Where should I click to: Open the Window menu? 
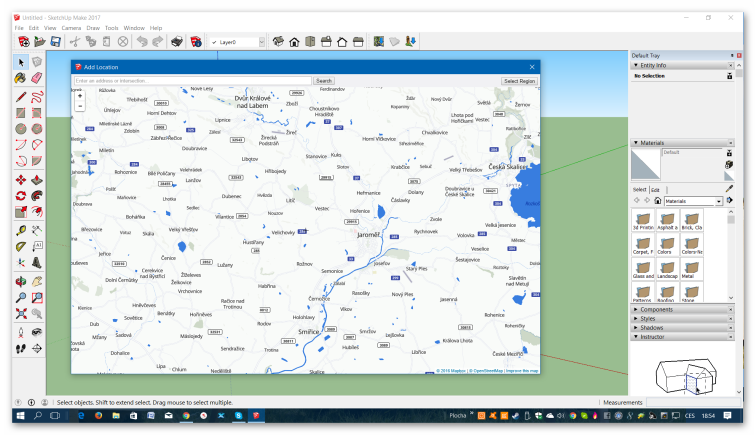(134, 28)
